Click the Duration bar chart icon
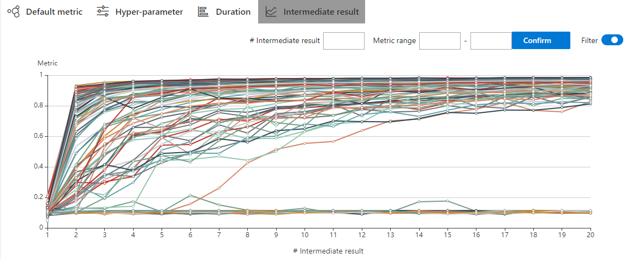Viewport: 644px width, 259px height. click(203, 11)
